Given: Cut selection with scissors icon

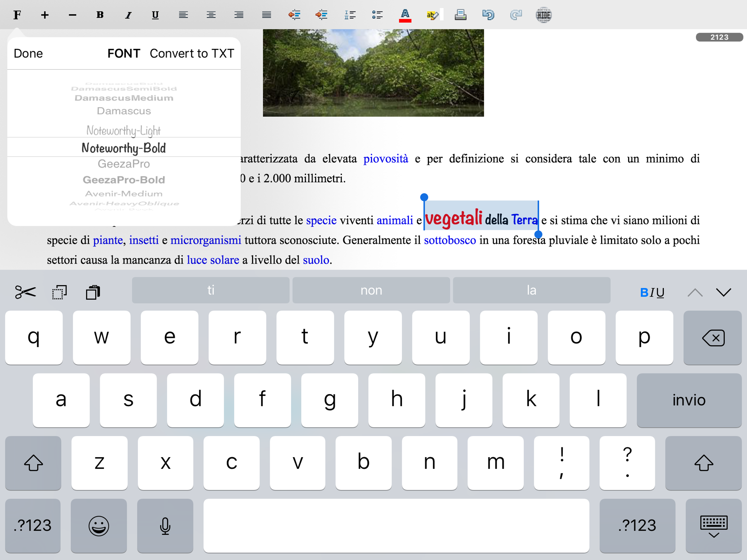Looking at the screenshot, I should (x=25, y=292).
